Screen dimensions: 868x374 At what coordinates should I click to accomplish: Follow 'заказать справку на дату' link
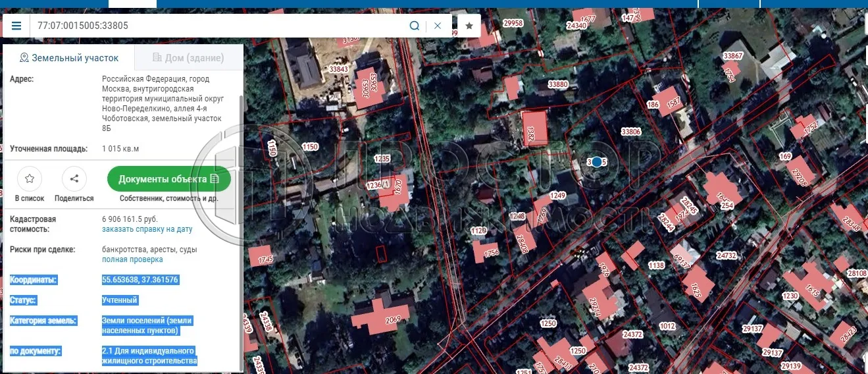(147, 229)
